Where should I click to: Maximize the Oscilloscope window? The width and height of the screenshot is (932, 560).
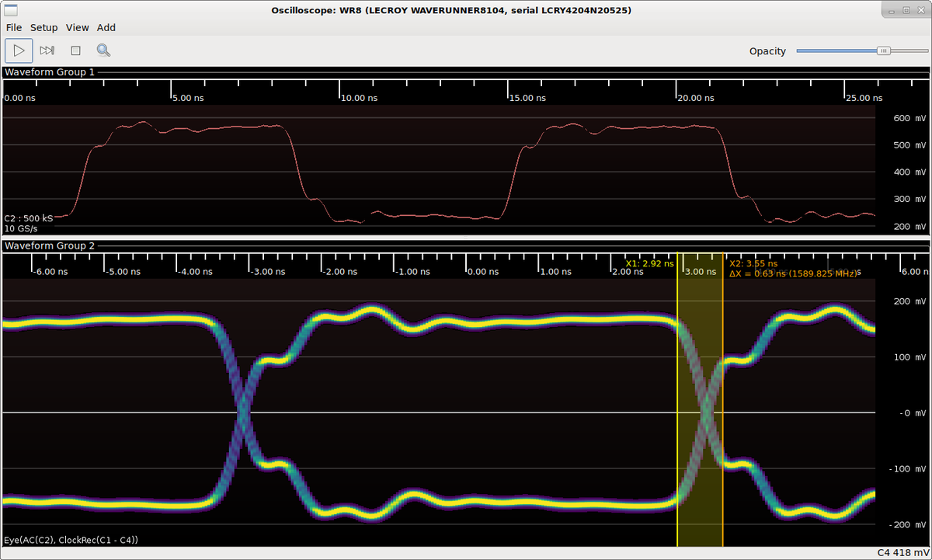(x=906, y=9)
